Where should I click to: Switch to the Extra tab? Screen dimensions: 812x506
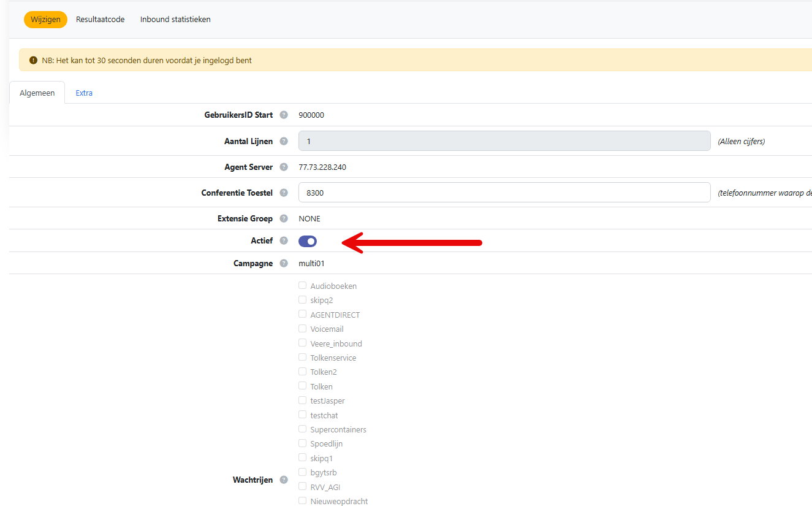[x=84, y=93]
